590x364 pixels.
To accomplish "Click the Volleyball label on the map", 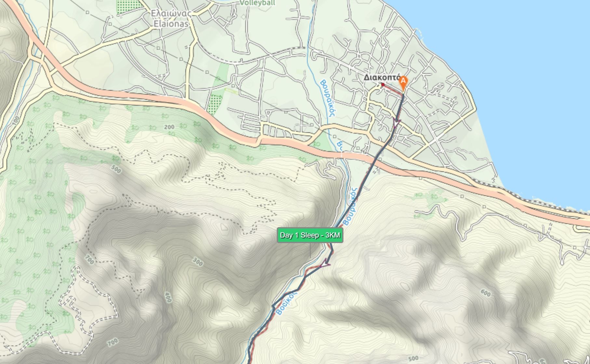I will [x=257, y=3].
